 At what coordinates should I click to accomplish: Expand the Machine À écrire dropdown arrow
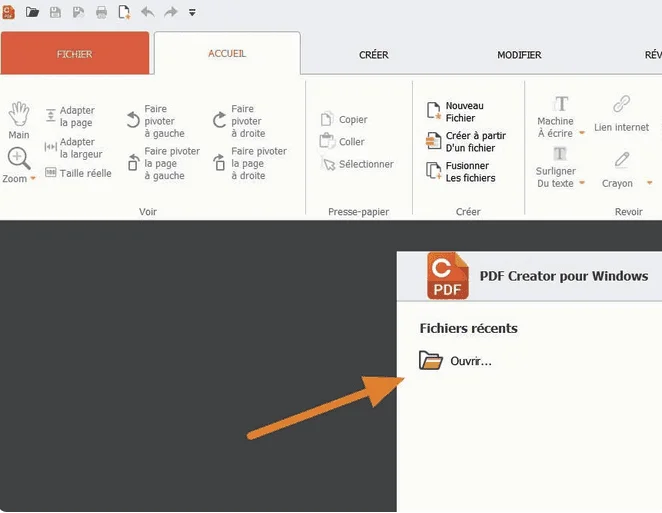tap(582, 133)
